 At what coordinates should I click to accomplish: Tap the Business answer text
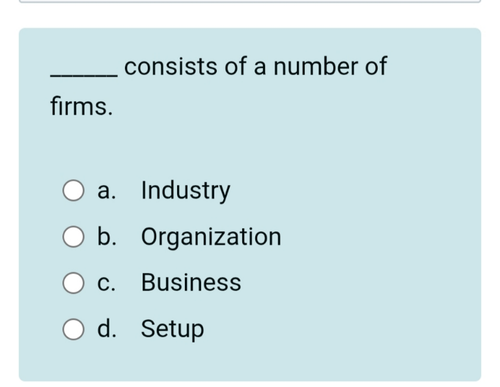(x=191, y=283)
